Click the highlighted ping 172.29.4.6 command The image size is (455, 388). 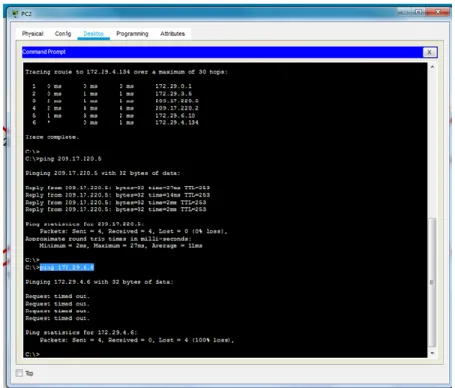tap(67, 267)
